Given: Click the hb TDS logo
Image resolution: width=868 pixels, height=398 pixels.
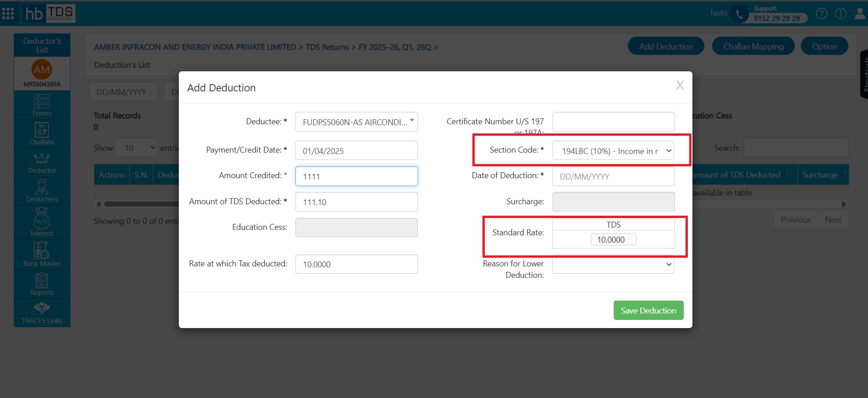Looking at the screenshot, I should (x=49, y=13).
